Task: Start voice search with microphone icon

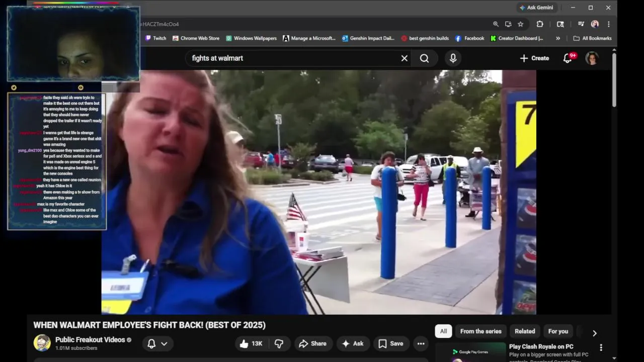Action: click(453, 58)
